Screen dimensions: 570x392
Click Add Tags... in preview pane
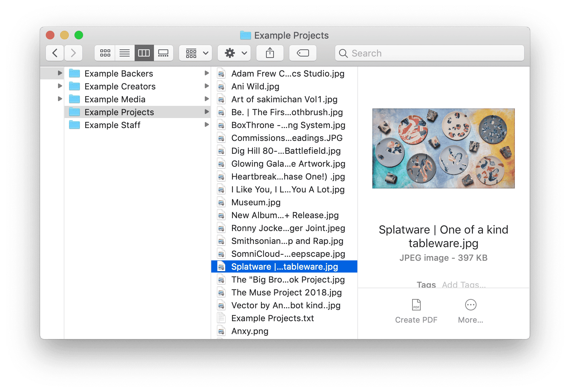464,285
